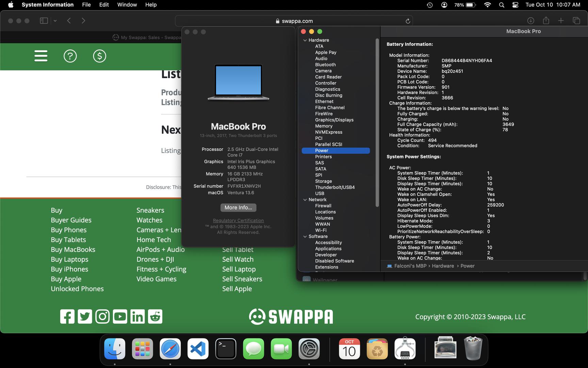Open the user account menu bar icon

click(x=444, y=5)
